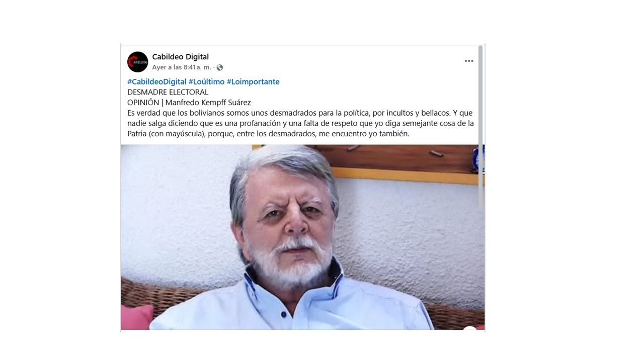The width and height of the screenshot is (644, 362).
Task: Open the 'Ayer a las 8:41 a. m.' timestamp
Action: coord(182,67)
